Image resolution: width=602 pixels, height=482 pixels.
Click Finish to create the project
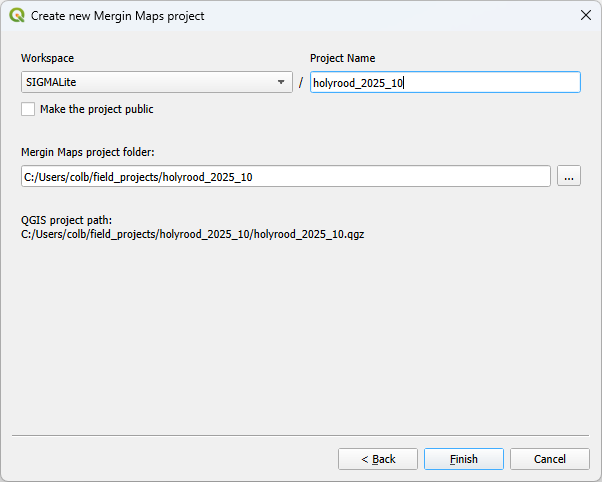(x=464, y=459)
